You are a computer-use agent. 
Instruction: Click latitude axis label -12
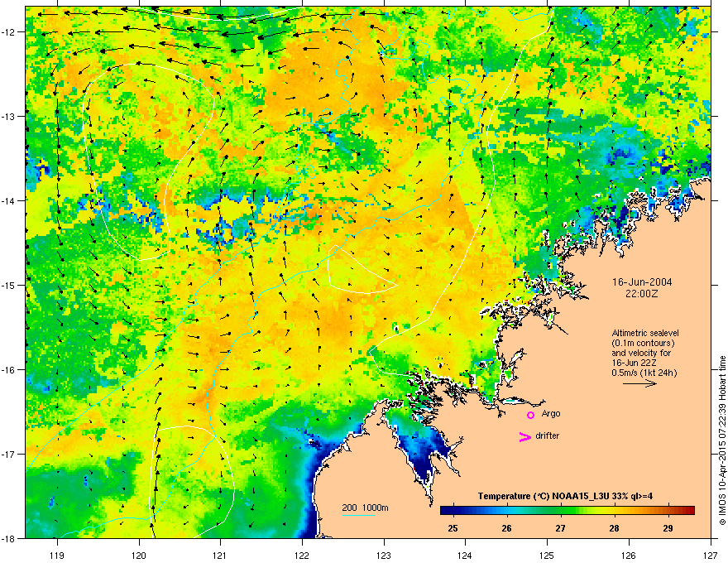(x=8, y=32)
